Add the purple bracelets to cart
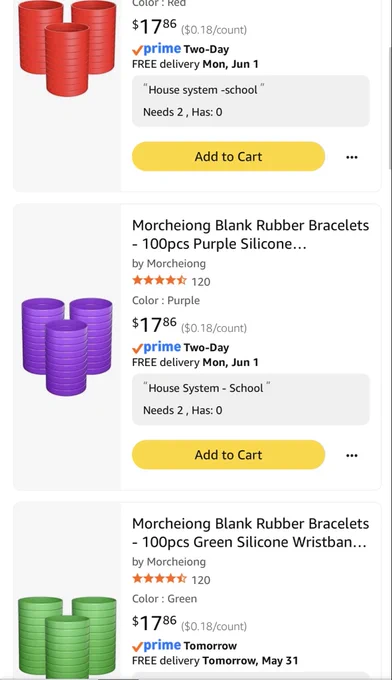The height and width of the screenshot is (680, 392). pos(229,454)
